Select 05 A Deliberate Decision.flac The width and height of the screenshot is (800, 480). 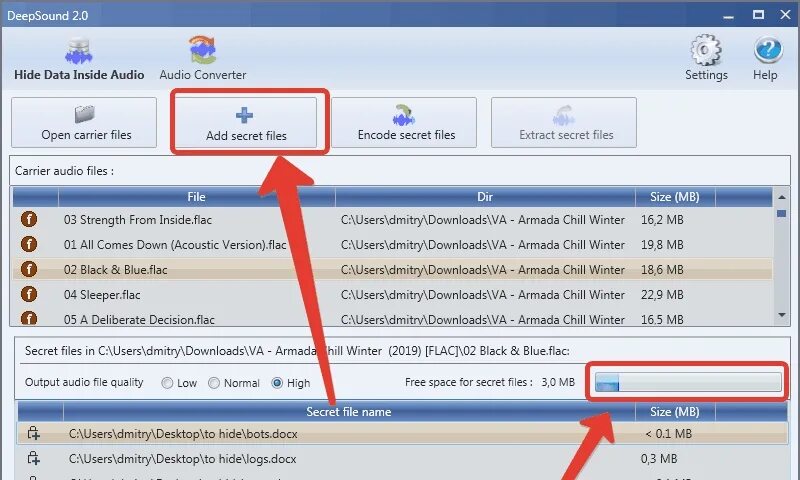392,318
